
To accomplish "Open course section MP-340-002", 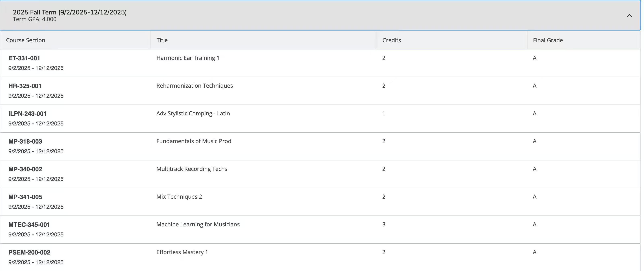I will pos(25,169).
